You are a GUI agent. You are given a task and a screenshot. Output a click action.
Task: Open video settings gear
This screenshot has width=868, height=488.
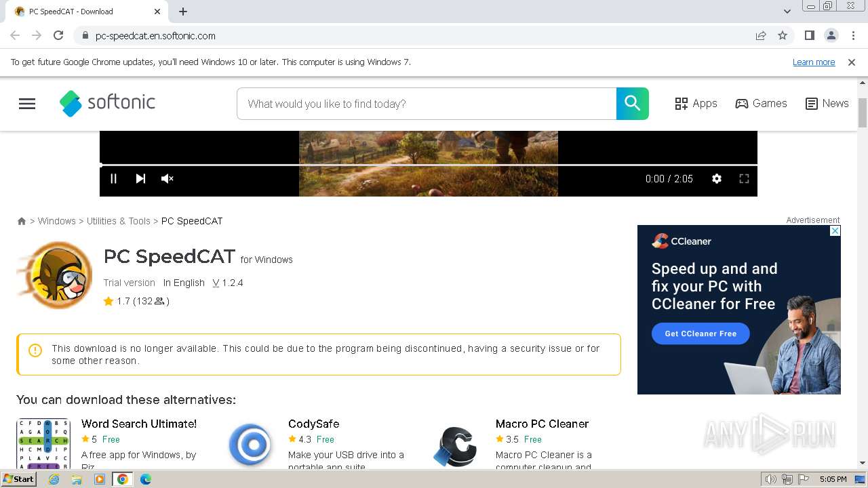coord(717,179)
